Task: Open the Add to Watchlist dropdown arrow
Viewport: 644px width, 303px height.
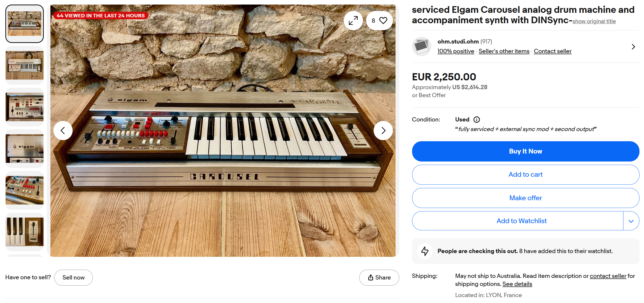Action: click(x=631, y=221)
